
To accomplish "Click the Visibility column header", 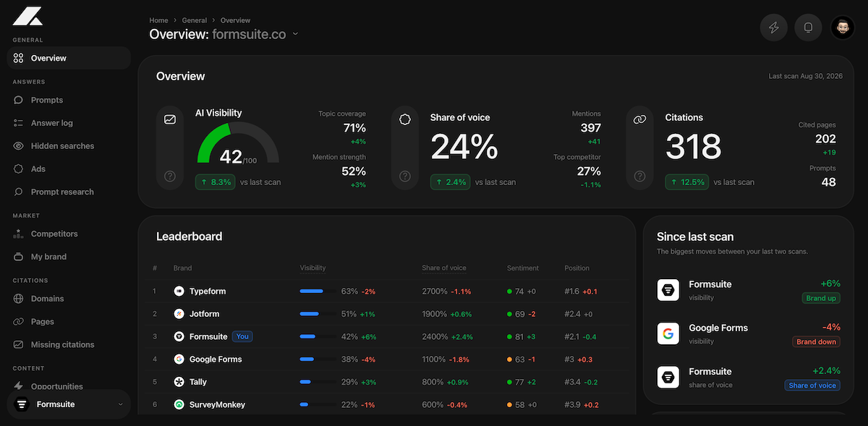I will (312, 268).
